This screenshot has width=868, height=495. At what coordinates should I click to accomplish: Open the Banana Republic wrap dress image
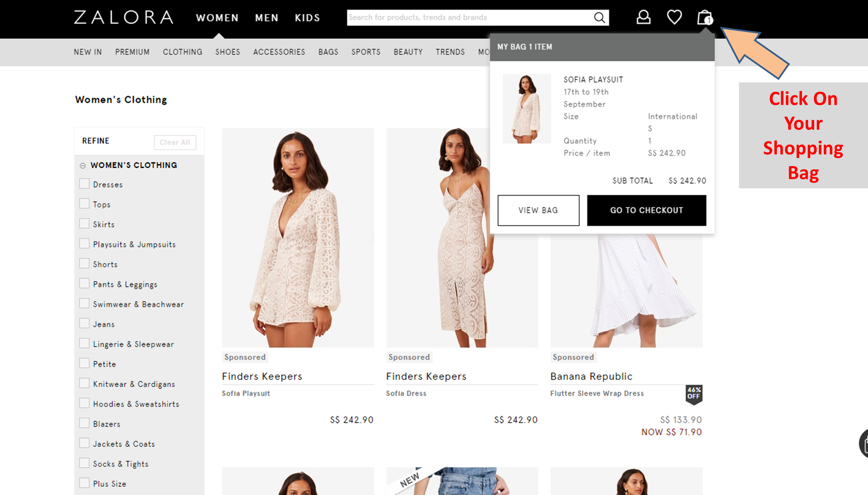[626, 291]
